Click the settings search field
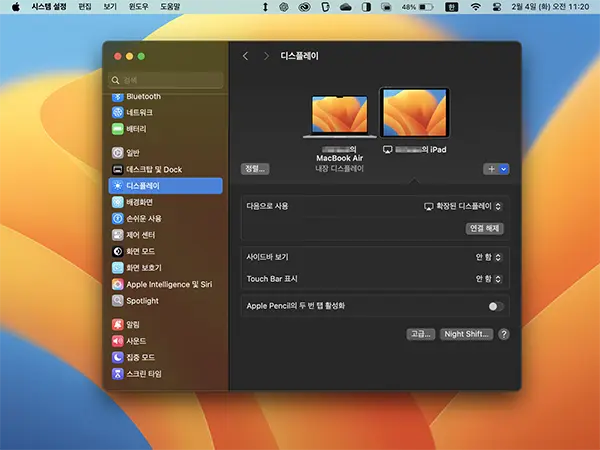Image resolution: width=600 pixels, height=450 pixels. 165,80
